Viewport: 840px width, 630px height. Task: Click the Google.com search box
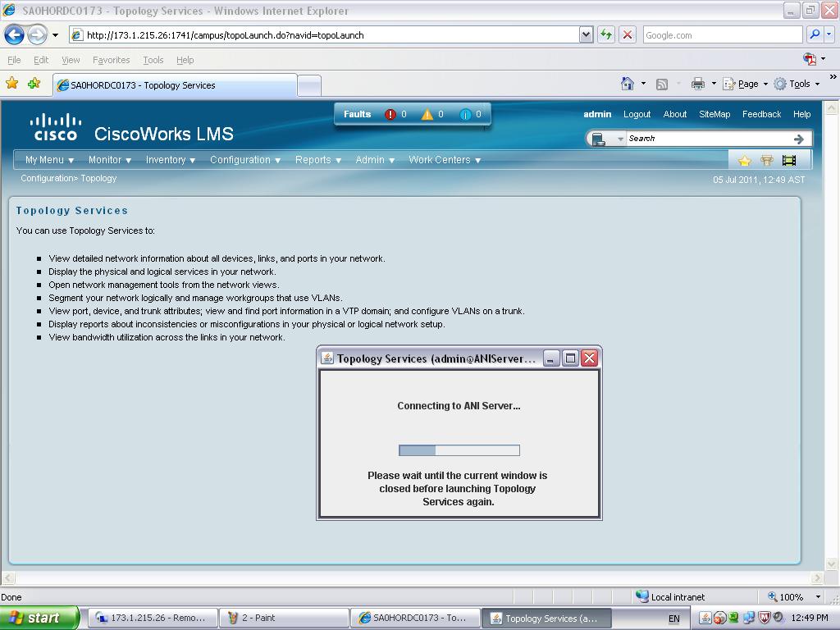723,34
